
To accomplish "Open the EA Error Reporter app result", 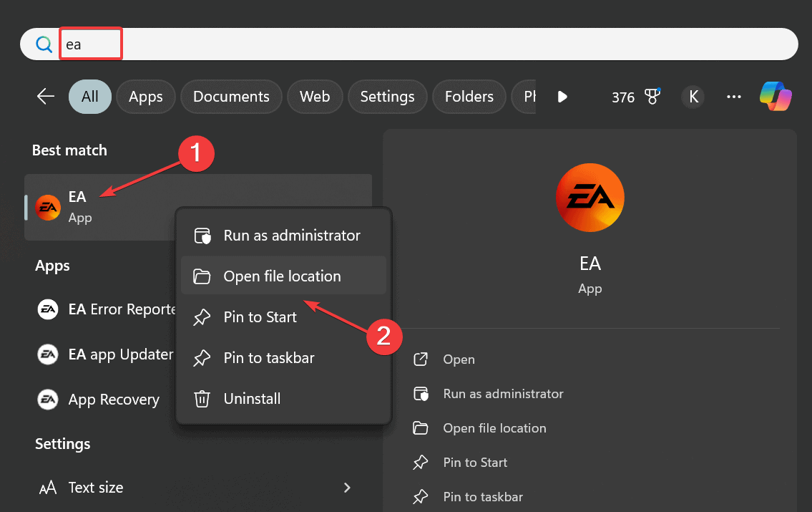I will 106,309.
